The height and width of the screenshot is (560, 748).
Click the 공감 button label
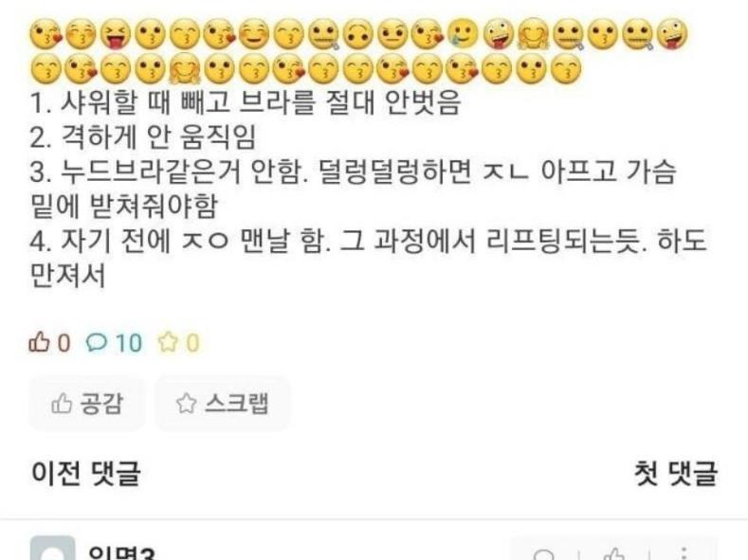click(x=101, y=404)
